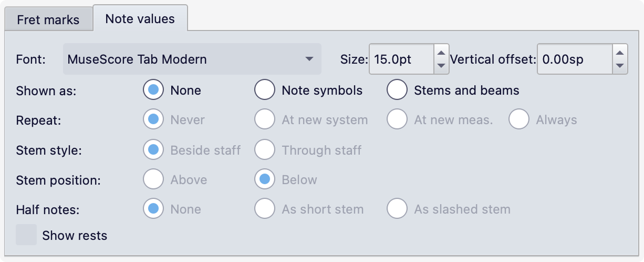Image resolution: width=644 pixels, height=262 pixels.
Task: Open the Font dropdown list
Action: click(192, 59)
